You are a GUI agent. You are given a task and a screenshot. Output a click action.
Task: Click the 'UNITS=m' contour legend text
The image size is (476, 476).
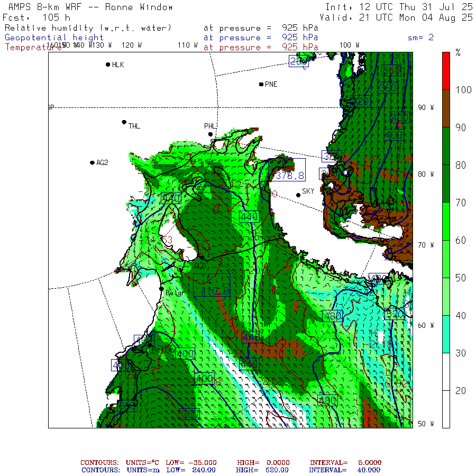pyautogui.click(x=143, y=470)
